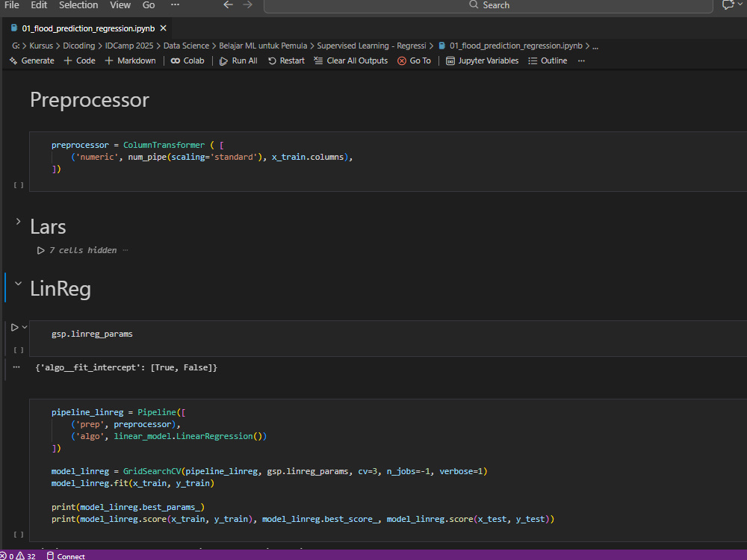Open in Colab button
747x560 pixels.
(x=187, y=61)
